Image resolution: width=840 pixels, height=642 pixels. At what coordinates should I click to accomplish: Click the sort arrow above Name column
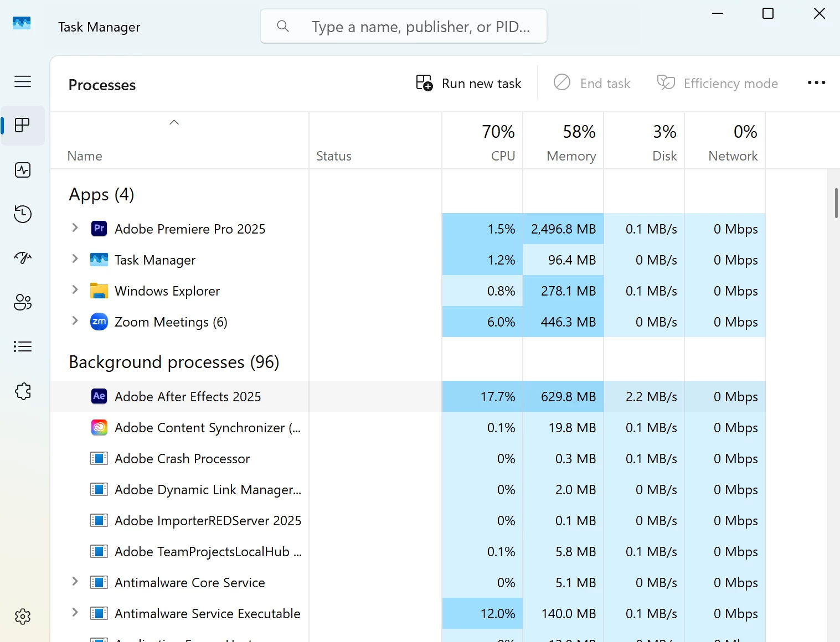click(x=174, y=122)
